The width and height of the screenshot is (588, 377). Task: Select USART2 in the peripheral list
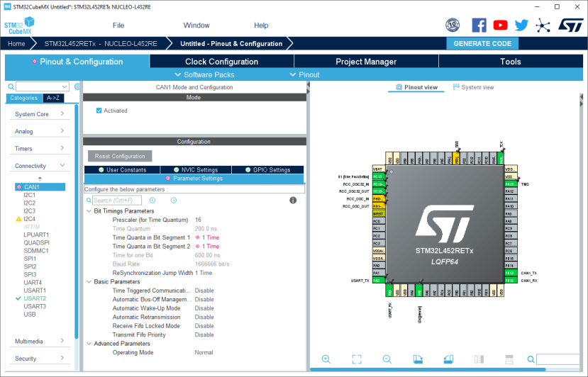pos(35,298)
